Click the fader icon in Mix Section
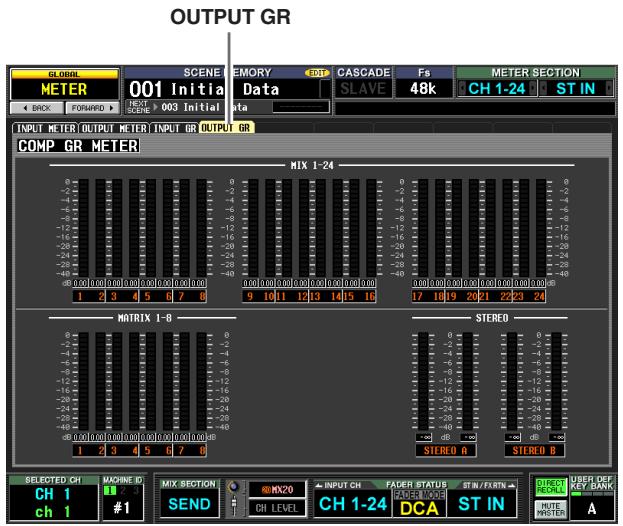Image resolution: width=623 pixels, height=526 pixels. 234,506
